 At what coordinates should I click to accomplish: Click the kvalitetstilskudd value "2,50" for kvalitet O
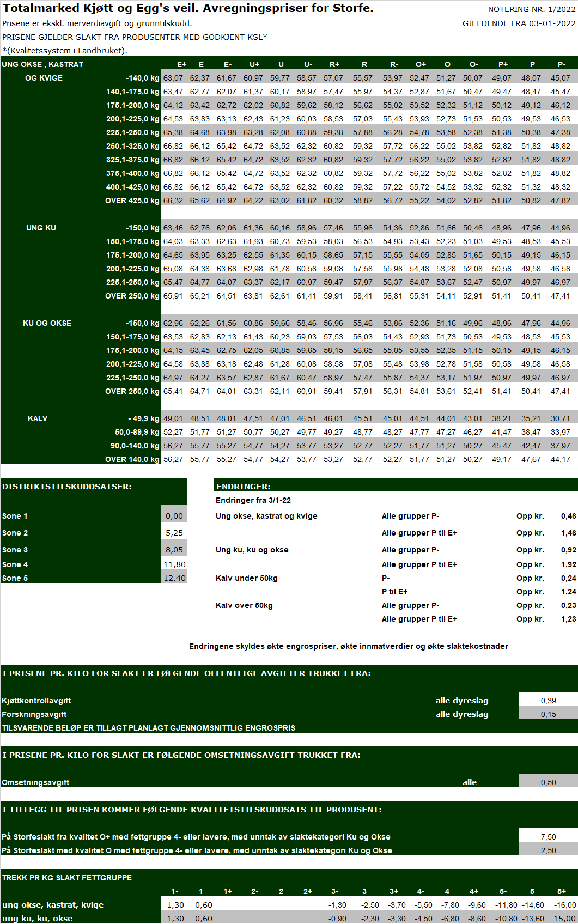[x=549, y=850]
